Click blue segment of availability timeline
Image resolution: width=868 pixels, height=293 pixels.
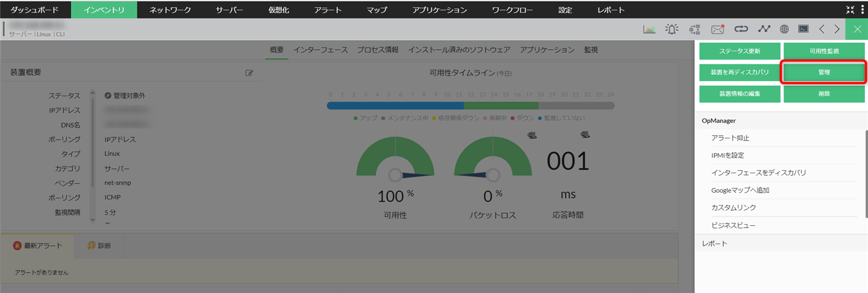tap(395, 105)
